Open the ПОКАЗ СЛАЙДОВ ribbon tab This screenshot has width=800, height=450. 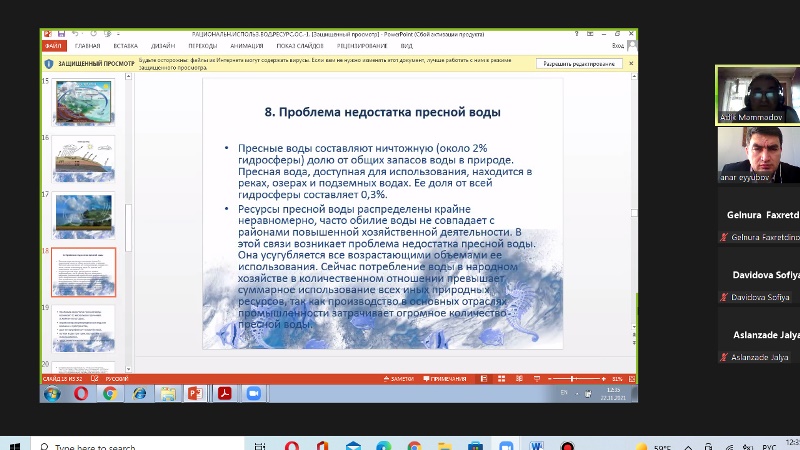pyautogui.click(x=300, y=46)
